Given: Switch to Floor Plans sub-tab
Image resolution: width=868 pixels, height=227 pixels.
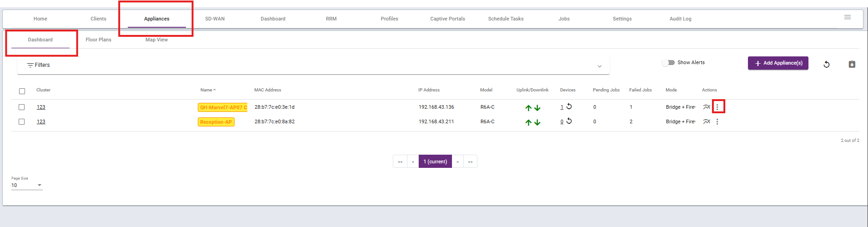Looking at the screenshot, I should tap(99, 40).
